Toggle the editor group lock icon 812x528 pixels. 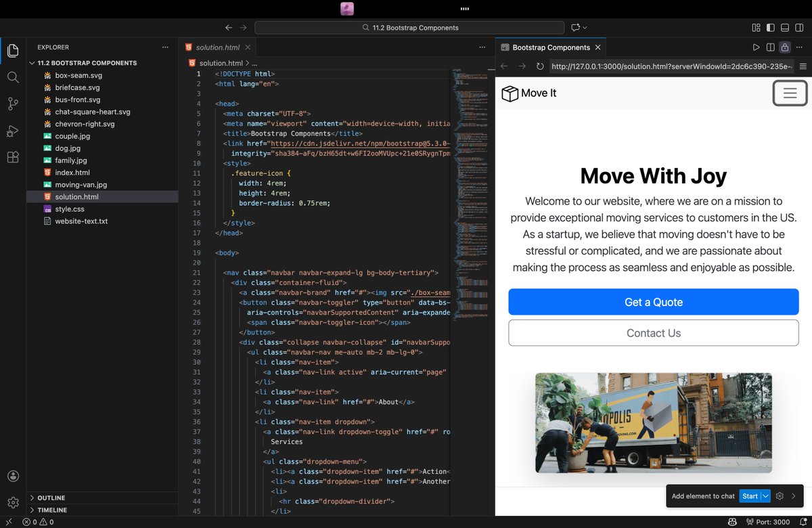(785, 47)
